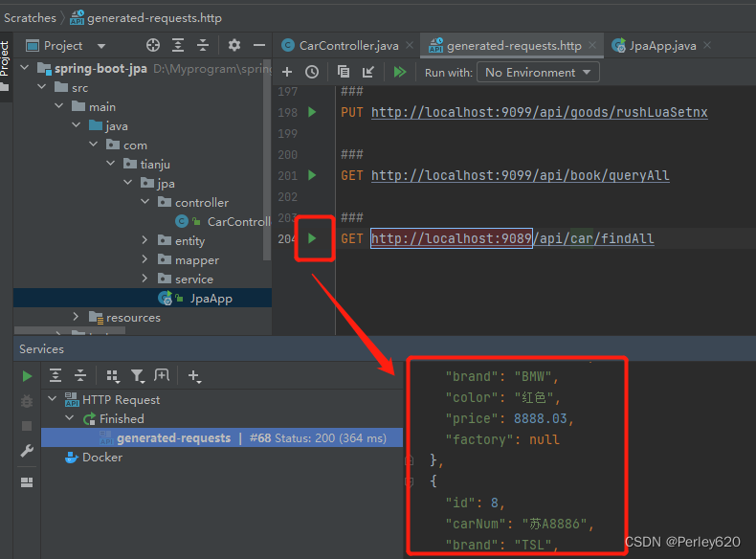Expand the service package
Screen dimensions: 756x559
pos(145,279)
